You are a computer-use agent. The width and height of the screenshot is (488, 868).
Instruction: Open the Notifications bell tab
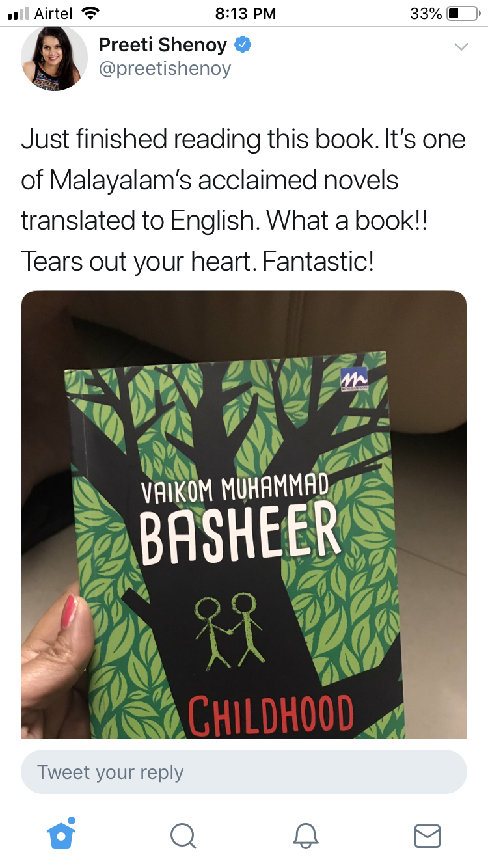(305, 835)
